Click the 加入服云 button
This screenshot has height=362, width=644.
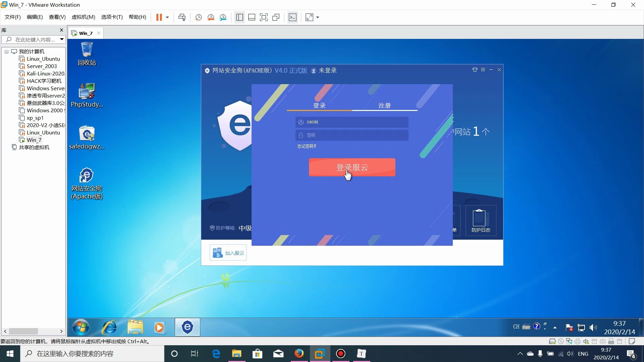click(x=228, y=253)
